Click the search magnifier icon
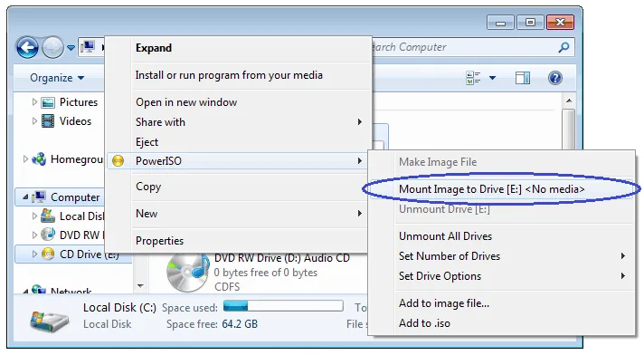 pyautogui.click(x=563, y=47)
